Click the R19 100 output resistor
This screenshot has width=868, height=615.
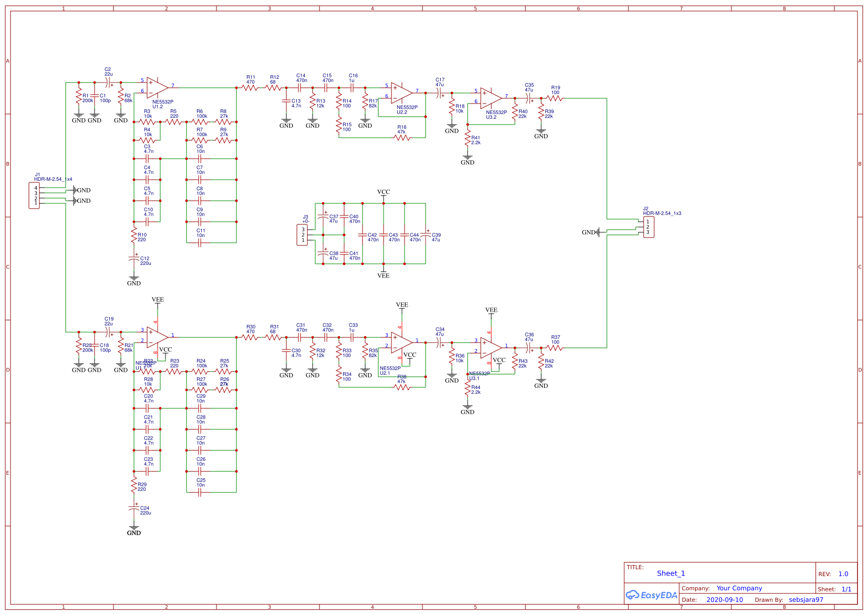pos(555,98)
